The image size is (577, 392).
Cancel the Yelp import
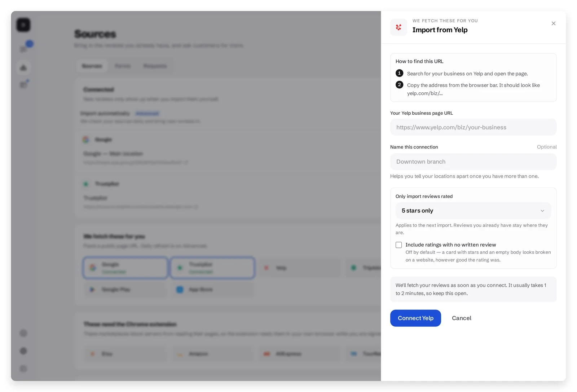462,318
